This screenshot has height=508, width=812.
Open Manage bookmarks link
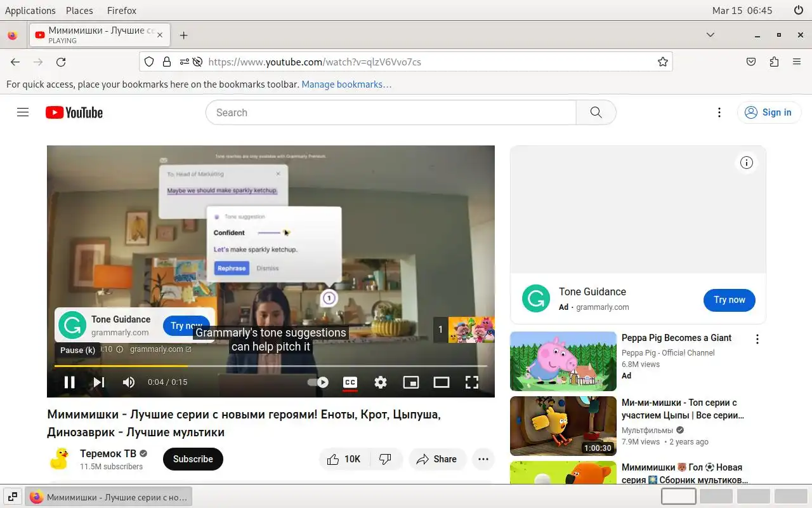tap(346, 84)
